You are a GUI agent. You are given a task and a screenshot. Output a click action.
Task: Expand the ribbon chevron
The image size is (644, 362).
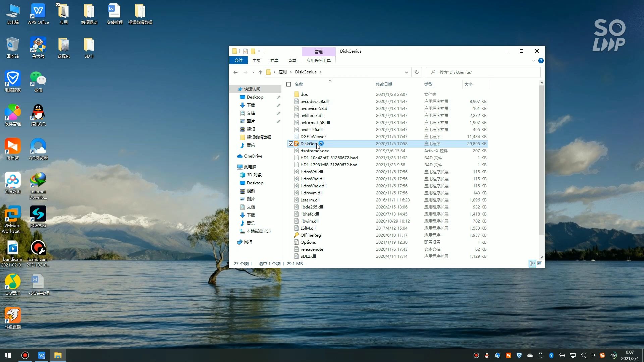tap(533, 61)
